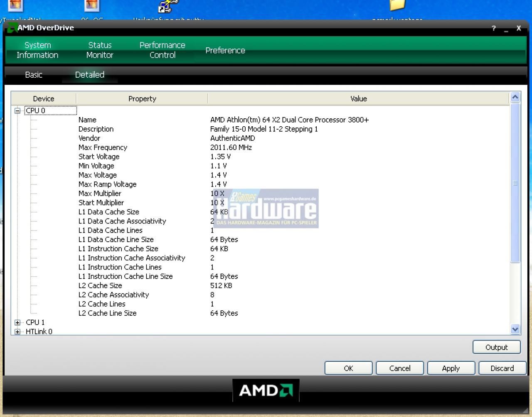Open the yellow folder desktop icon
Screen dimensions: 532x417
tap(397, 5)
